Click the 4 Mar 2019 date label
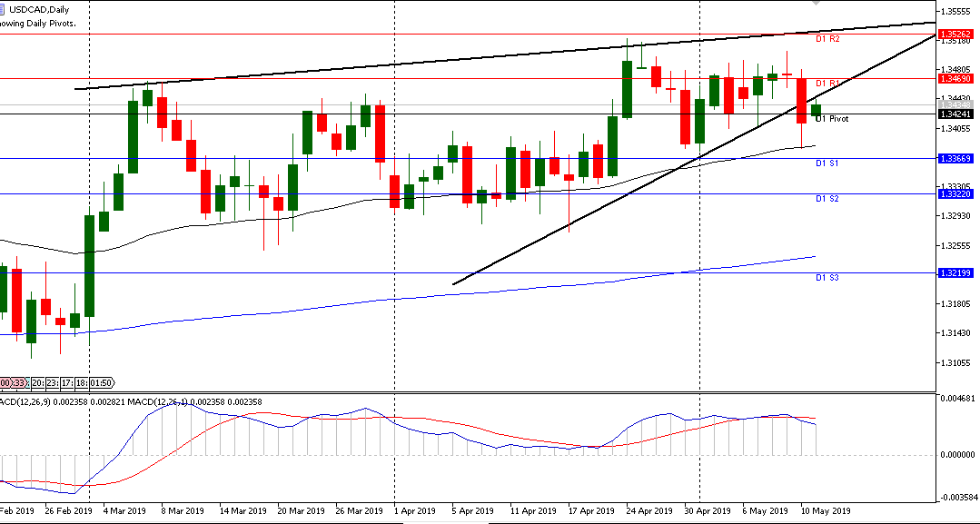 (x=124, y=511)
